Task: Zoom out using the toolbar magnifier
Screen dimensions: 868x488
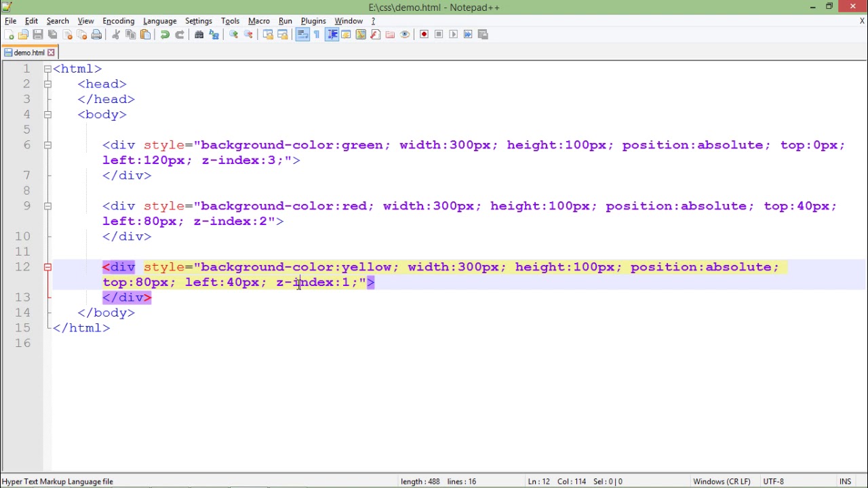Action: 249,35
